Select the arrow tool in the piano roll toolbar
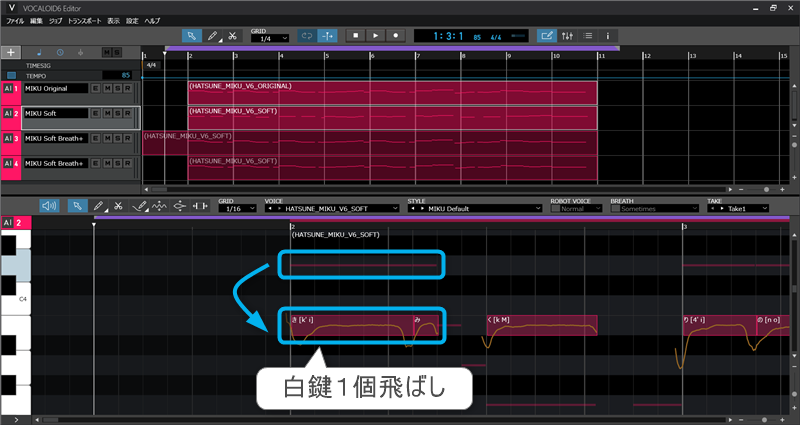 [78, 206]
